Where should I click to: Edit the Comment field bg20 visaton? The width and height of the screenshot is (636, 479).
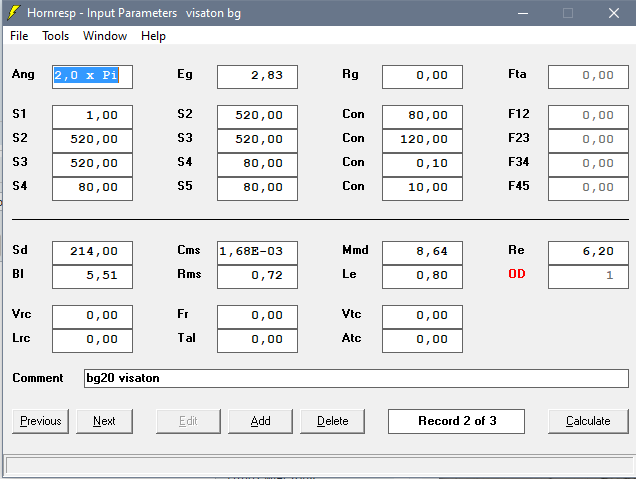pyautogui.click(x=356, y=379)
